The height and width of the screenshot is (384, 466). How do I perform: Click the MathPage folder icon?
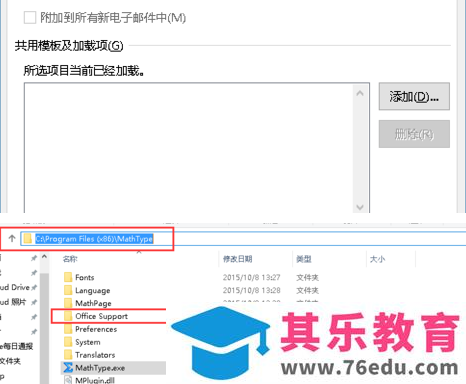[x=68, y=303]
